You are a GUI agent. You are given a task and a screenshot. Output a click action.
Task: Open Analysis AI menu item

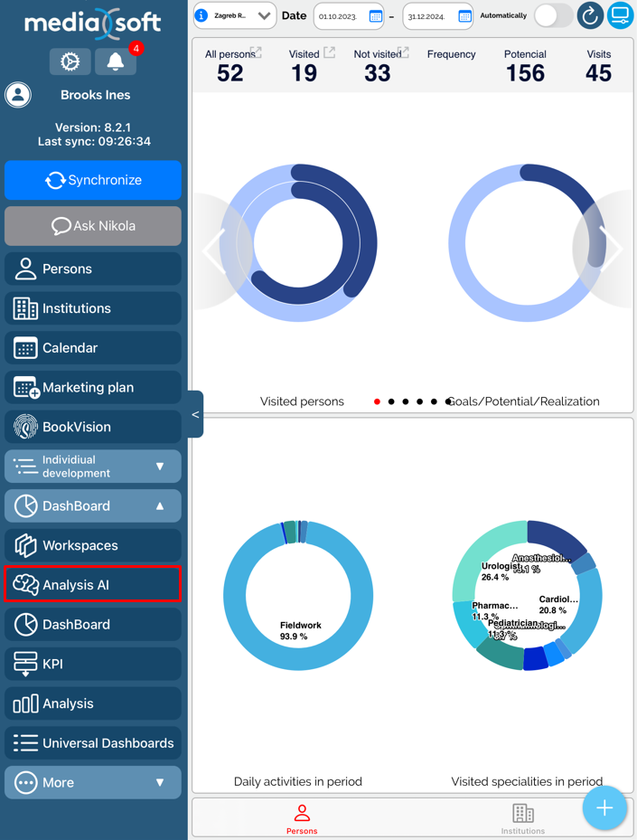[x=93, y=585]
